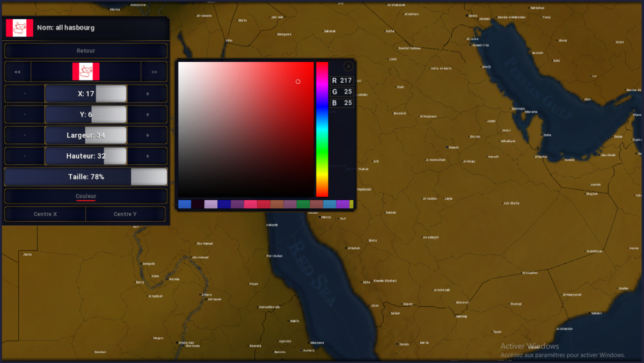Click the Najran label on map
Image resolution: width=644 pixels, height=363 pixels.
(408, 304)
